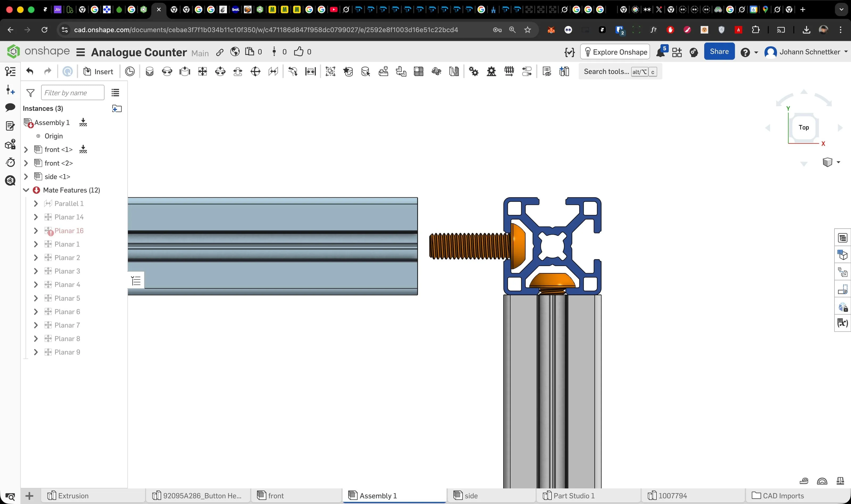Open the Bill of materials table icon
This screenshot has height=504, width=851.
[842, 238]
